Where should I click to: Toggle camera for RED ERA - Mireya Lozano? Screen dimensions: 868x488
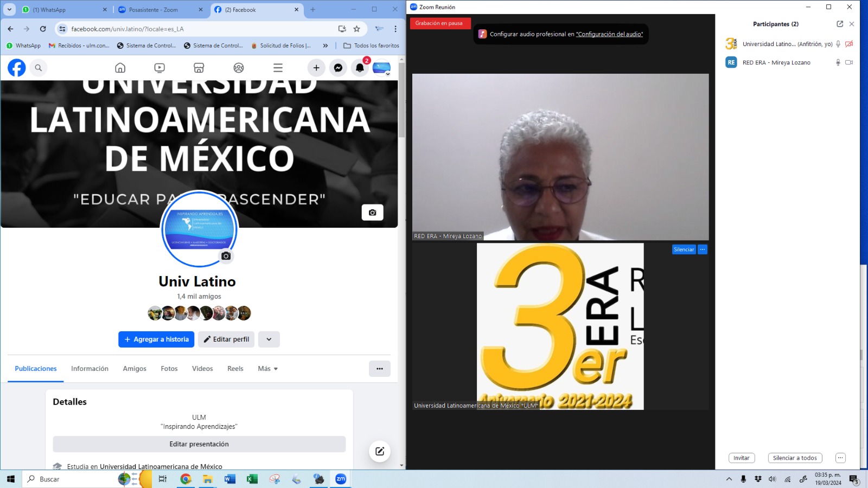[x=849, y=62]
